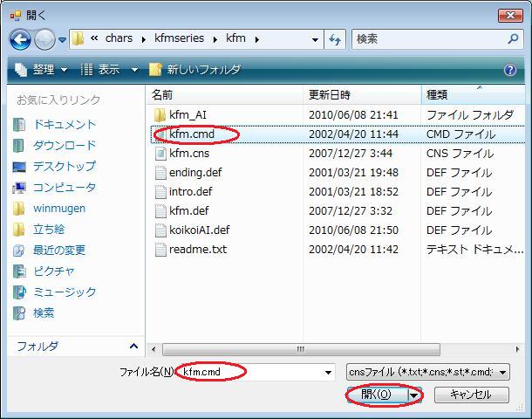Click the ミュージック sidebar icon

(19, 292)
